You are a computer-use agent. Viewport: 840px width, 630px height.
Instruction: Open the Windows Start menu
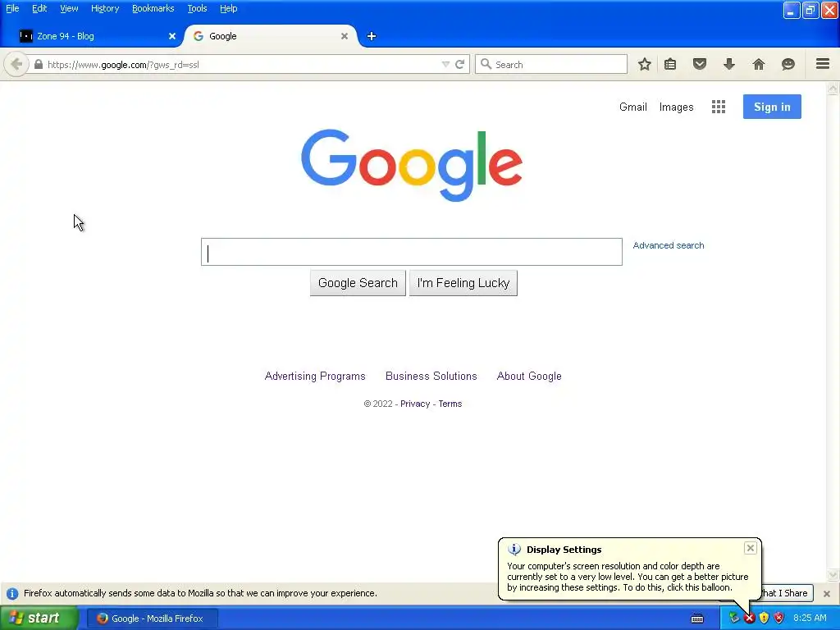[x=39, y=619]
